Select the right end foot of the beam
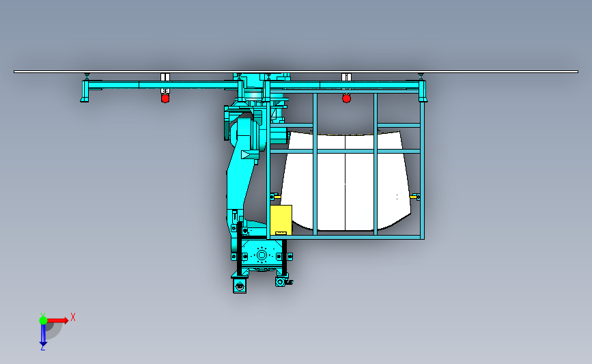 pos(423,91)
